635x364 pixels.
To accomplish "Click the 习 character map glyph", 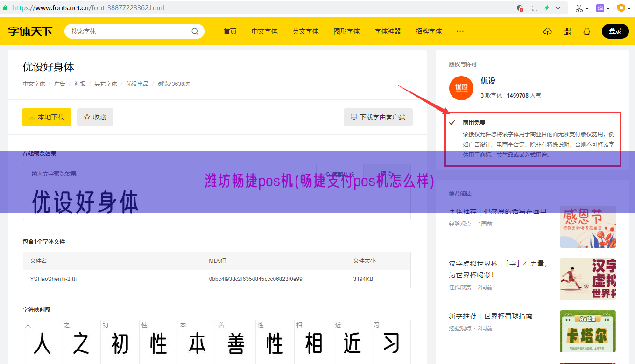I will 391,344.
